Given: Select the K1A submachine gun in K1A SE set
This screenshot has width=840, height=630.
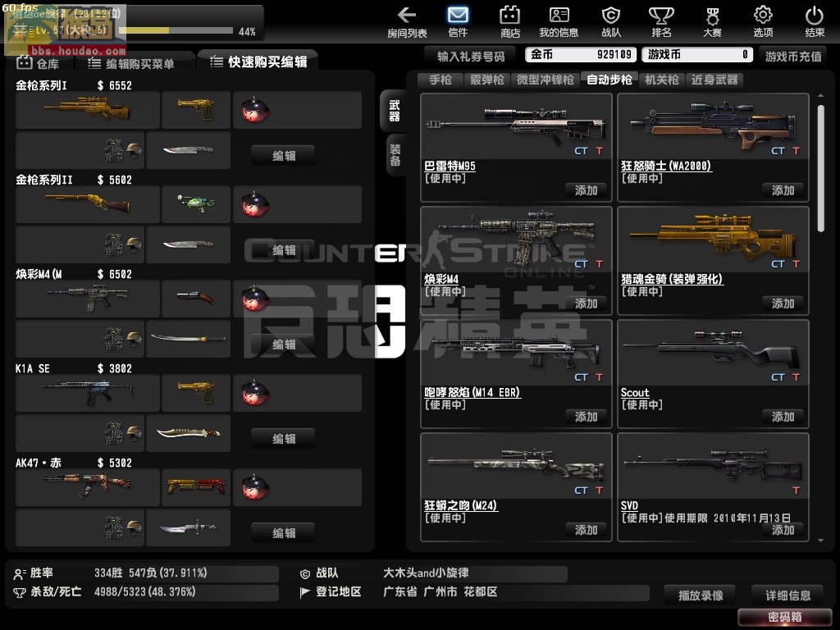Looking at the screenshot, I should [x=88, y=393].
